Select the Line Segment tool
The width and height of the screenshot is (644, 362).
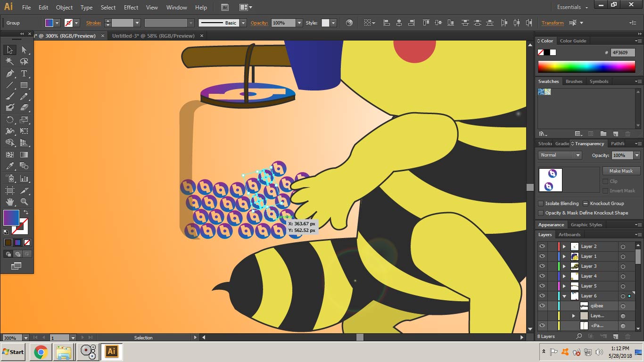pos(10,85)
